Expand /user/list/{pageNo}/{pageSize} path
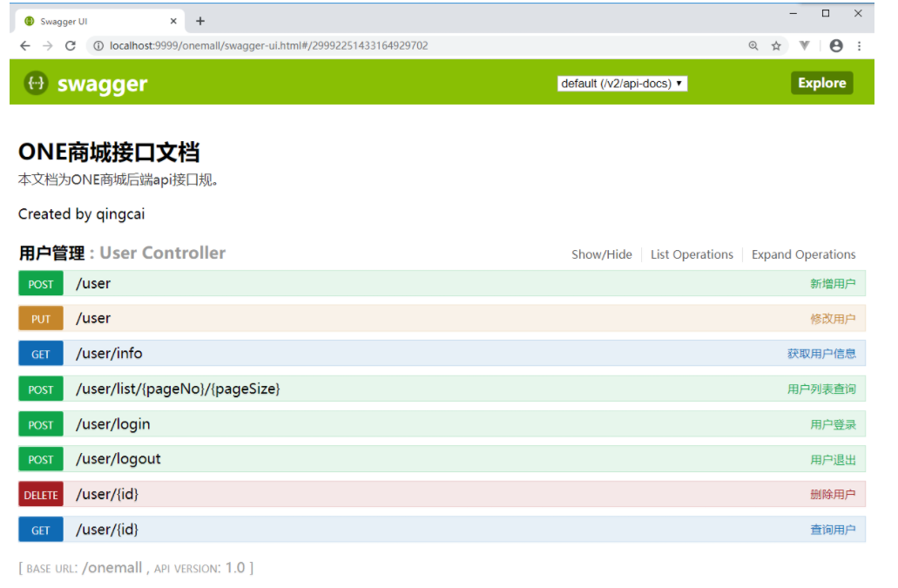The image size is (898, 588). point(178,389)
